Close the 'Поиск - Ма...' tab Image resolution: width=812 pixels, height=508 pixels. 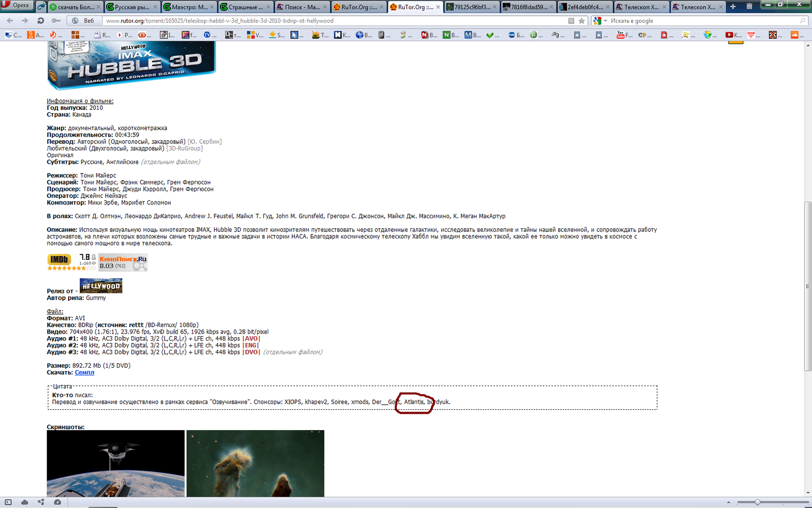tap(325, 7)
